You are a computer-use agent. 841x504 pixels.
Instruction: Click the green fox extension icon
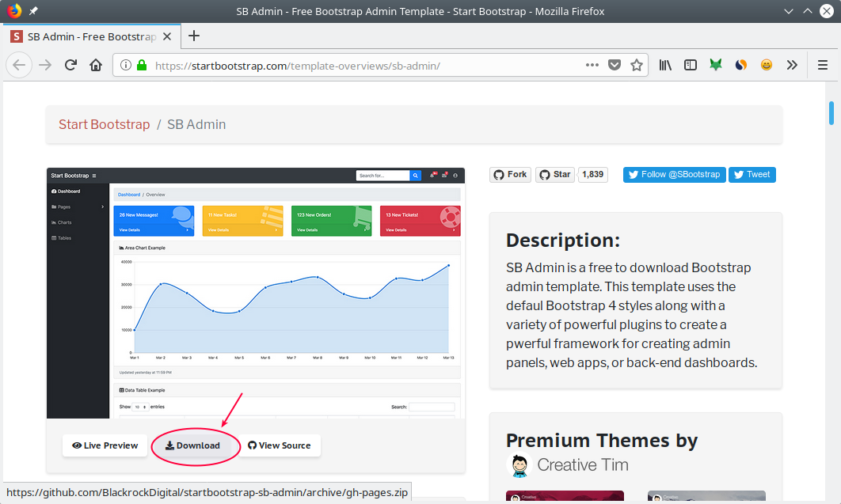point(716,65)
